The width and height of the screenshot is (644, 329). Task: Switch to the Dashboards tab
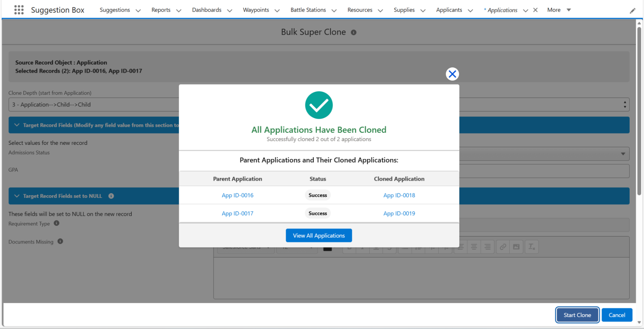[207, 10]
